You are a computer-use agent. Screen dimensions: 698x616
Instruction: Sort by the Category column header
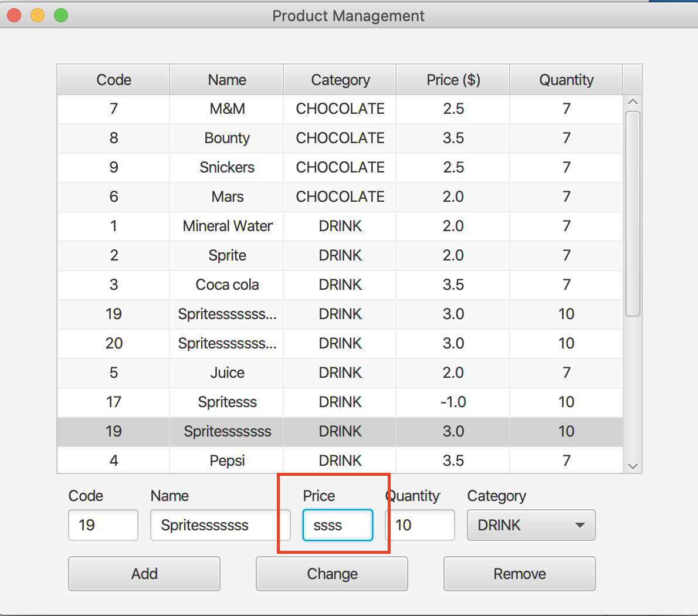click(x=340, y=80)
